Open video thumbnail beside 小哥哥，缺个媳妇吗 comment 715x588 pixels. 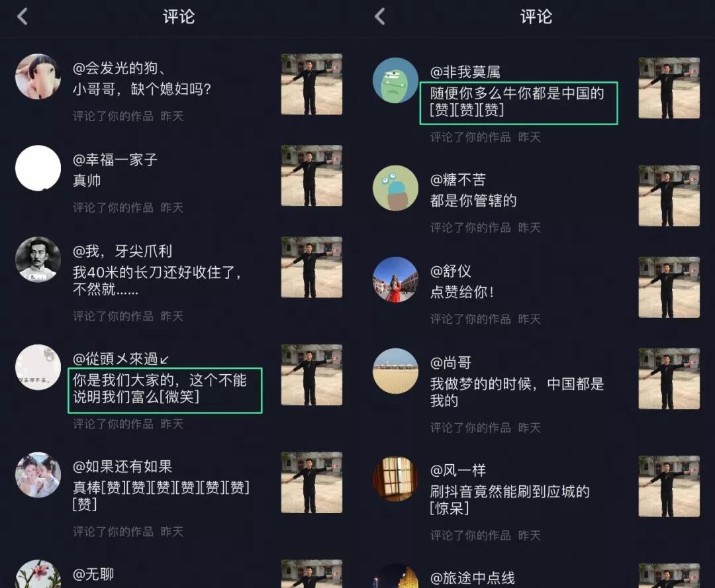click(311, 84)
